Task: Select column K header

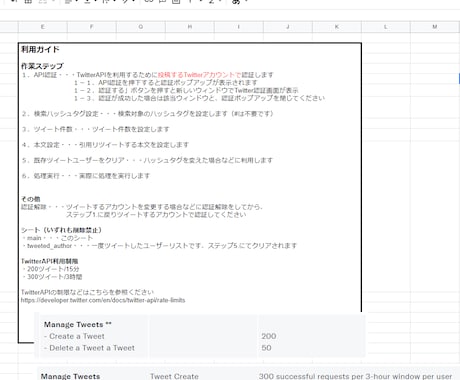Action: pos(337,27)
